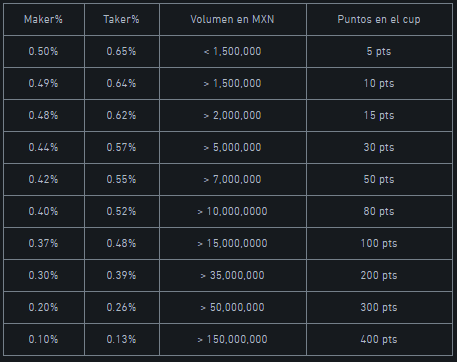Click the 0.50% maker fee cell
The height and width of the screenshot is (362, 457).
tap(44, 51)
